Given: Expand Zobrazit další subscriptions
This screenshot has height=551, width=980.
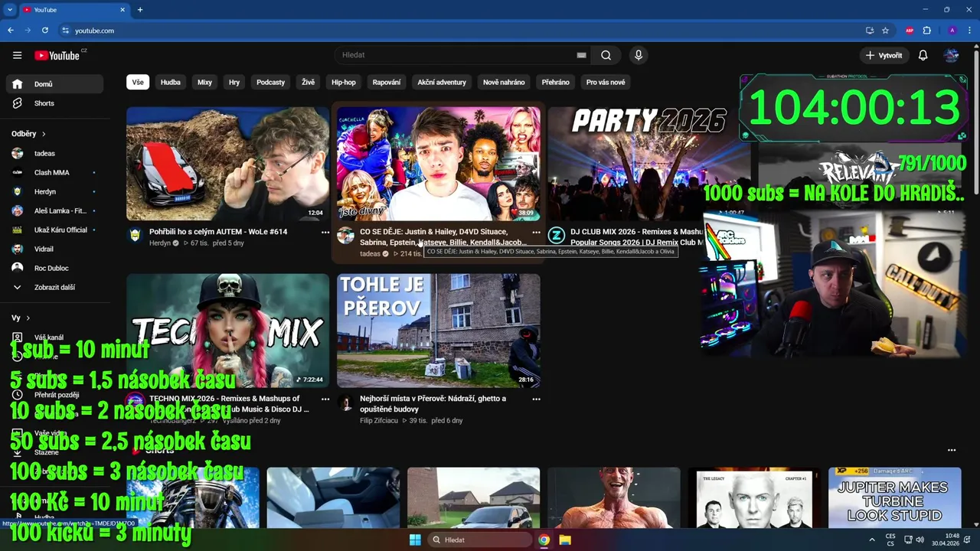Looking at the screenshot, I should coord(54,287).
